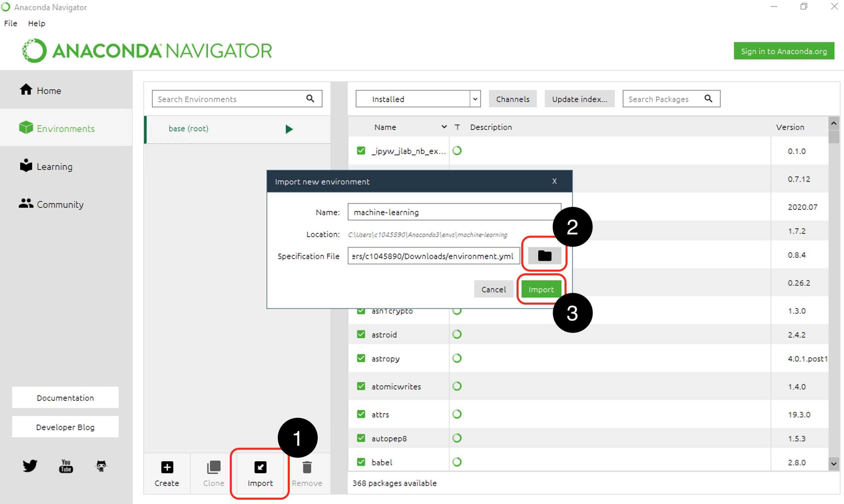Click the asn1crypto package name

[392, 311]
